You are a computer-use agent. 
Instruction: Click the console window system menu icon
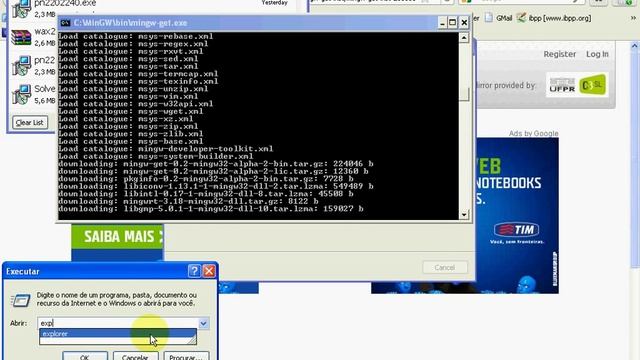(65, 23)
